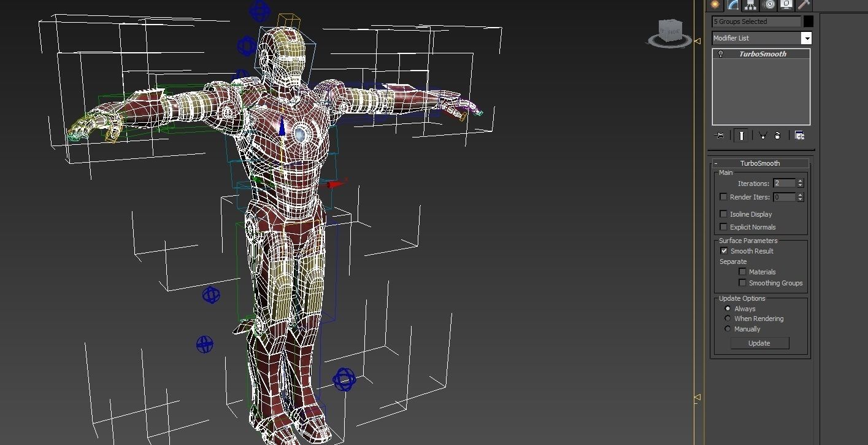Click the glowing chest arc reactor on the model
868x445 pixels.
click(300, 134)
